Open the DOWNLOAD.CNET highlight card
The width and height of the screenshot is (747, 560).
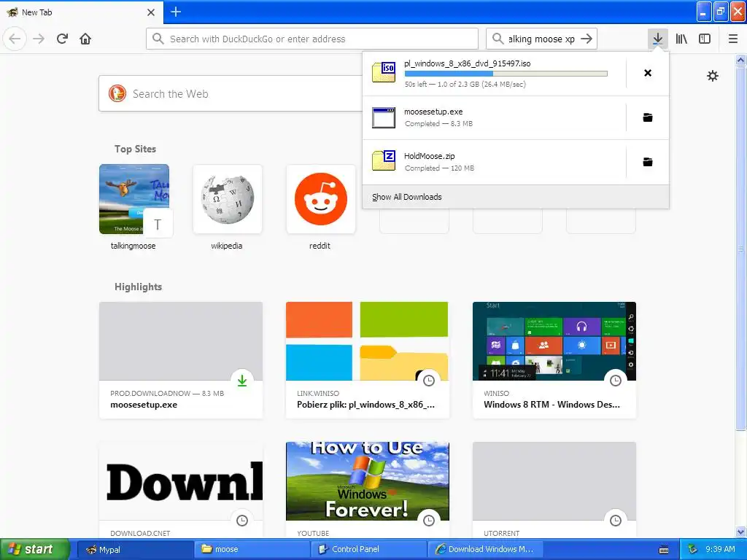tap(181, 490)
